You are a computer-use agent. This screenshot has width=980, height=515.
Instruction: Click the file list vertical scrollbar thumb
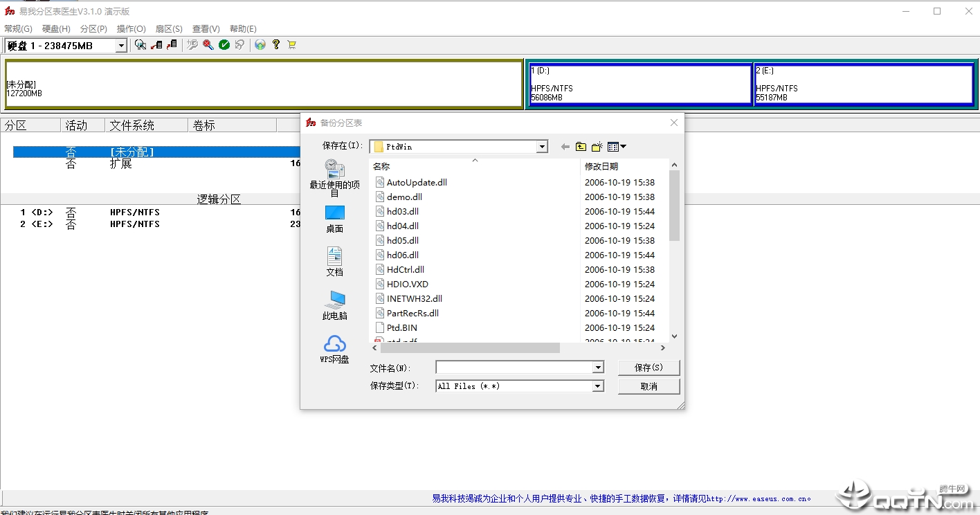tap(674, 206)
